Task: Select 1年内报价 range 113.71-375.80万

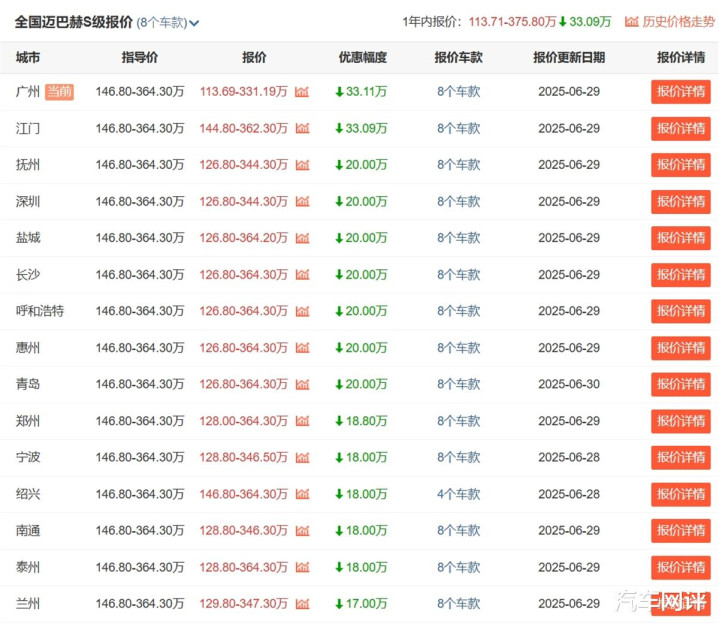Action: click(x=512, y=22)
